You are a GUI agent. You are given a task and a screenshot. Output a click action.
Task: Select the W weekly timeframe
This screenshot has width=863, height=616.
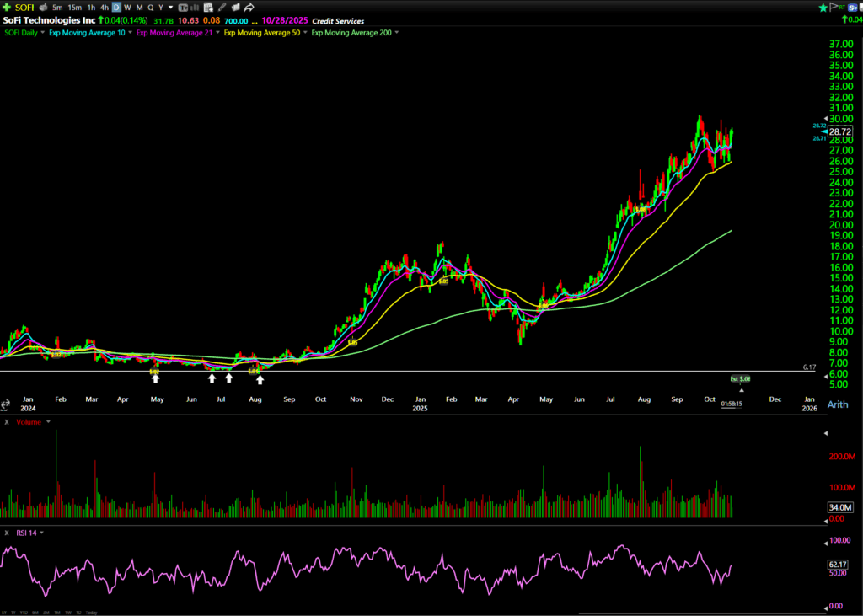click(x=127, y=7)
